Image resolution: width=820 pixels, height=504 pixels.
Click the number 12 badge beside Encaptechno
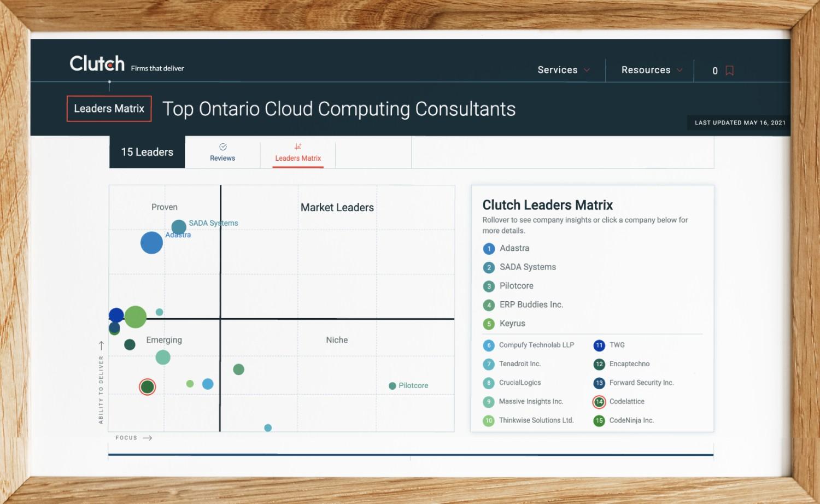point(599,364)
